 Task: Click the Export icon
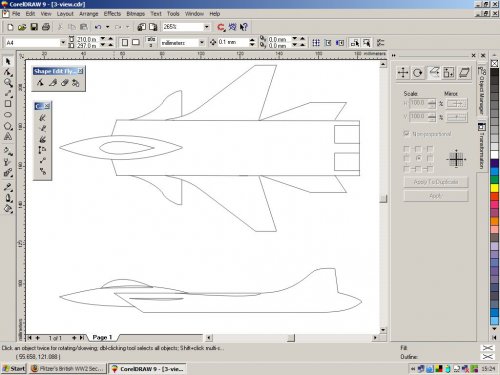[x=153, y=27]
